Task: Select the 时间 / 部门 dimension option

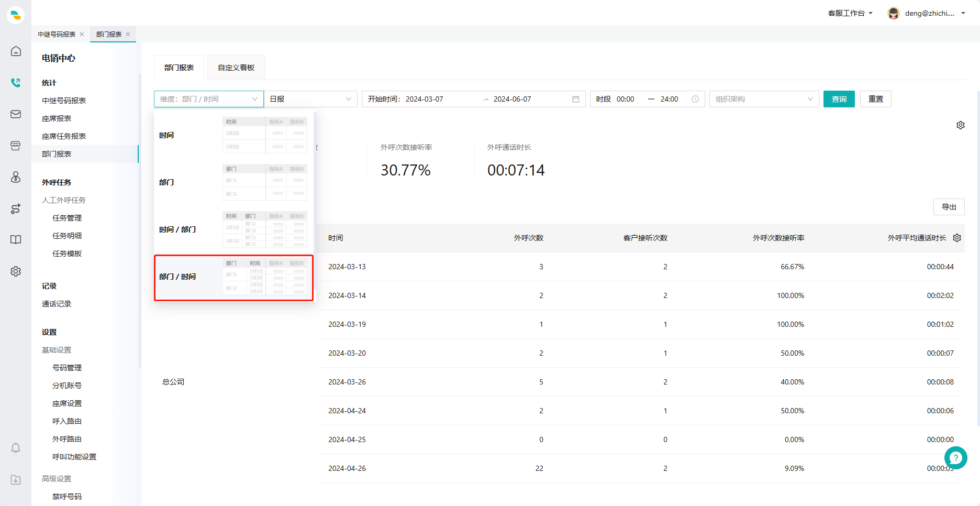Action: click(x=233, y=229)
